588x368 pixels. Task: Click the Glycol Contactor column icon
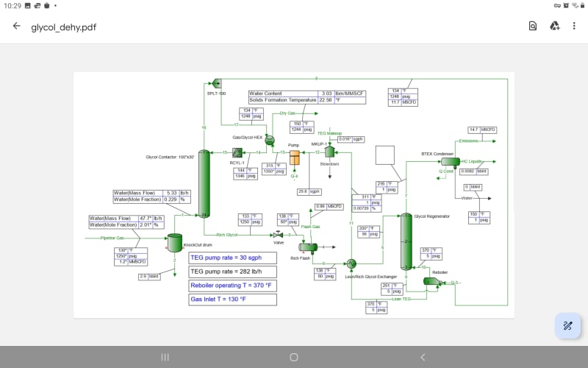(x=204, y=183)
